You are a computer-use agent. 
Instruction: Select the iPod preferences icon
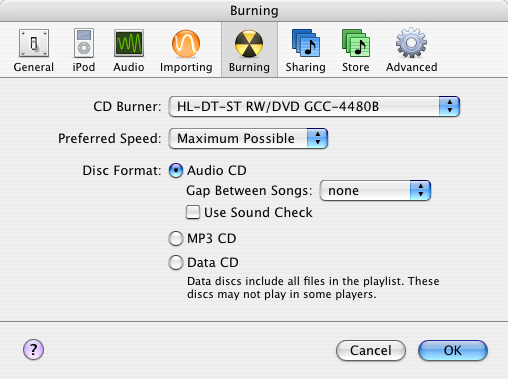(84, 43)
